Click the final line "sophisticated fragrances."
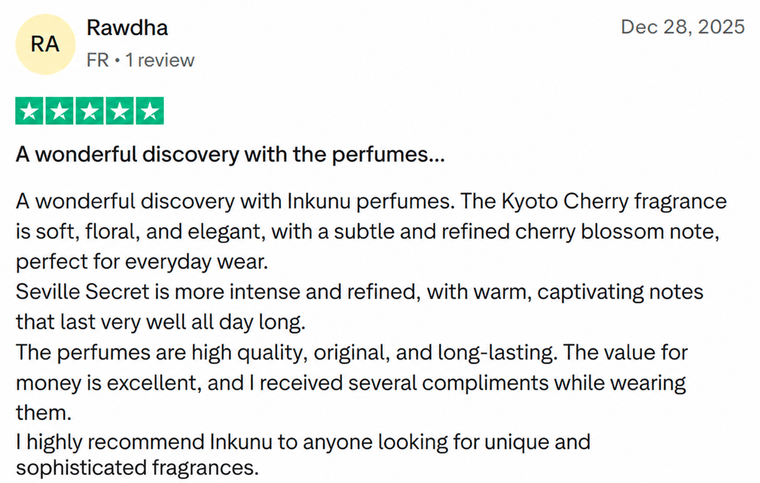Image resolution: width=760 pixels, height=483 pixels. [137, 467]
